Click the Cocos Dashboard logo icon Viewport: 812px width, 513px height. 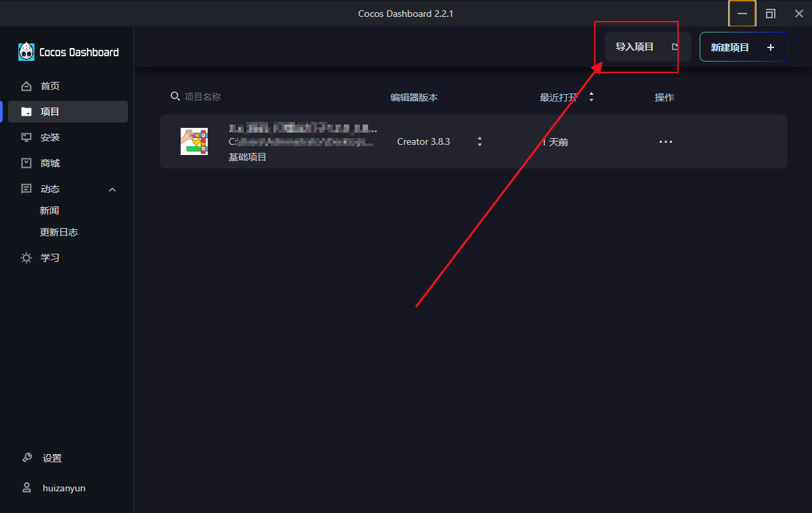click(x=26, y=52)
